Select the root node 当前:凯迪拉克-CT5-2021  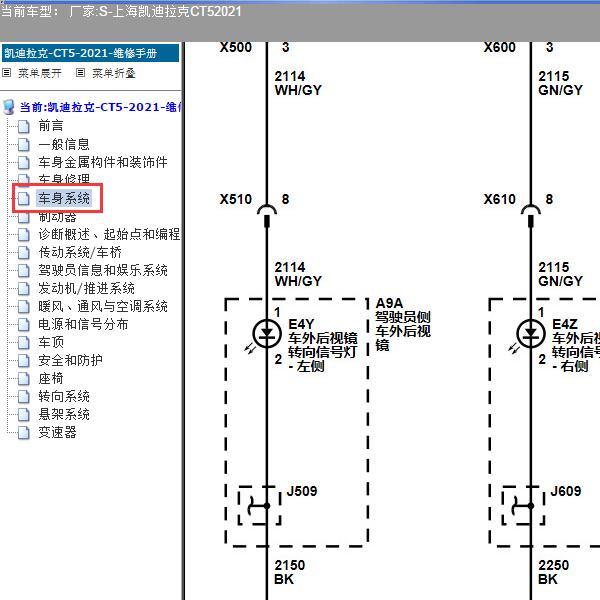click(101, 107)
